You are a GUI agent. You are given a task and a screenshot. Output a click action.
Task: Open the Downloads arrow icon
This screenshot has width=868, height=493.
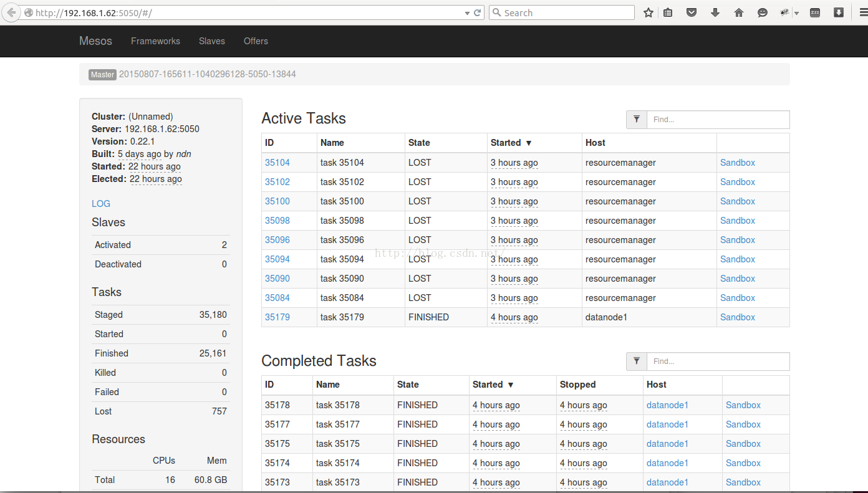(x=715, y=12)
